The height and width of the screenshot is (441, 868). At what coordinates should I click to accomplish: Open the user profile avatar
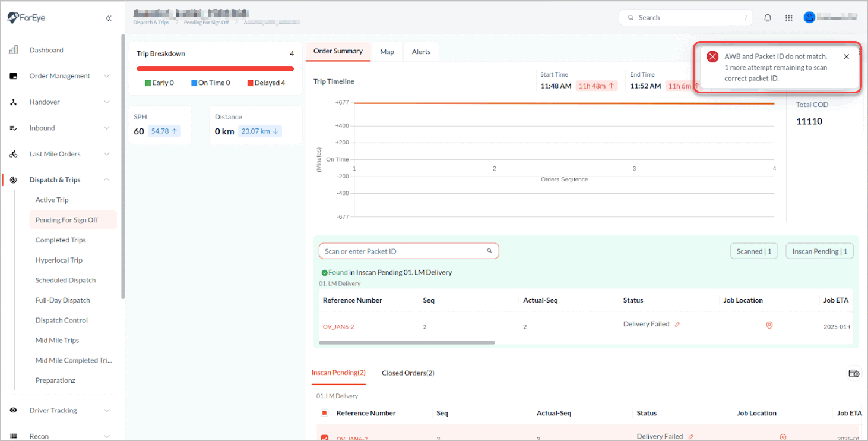tap(809, 18)
